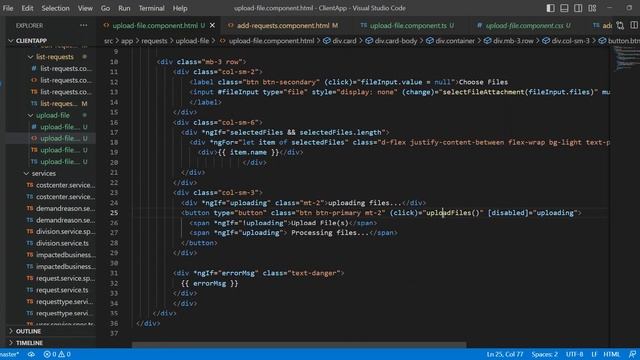
Task: Open the Run menu
Action: coord(124,8)
